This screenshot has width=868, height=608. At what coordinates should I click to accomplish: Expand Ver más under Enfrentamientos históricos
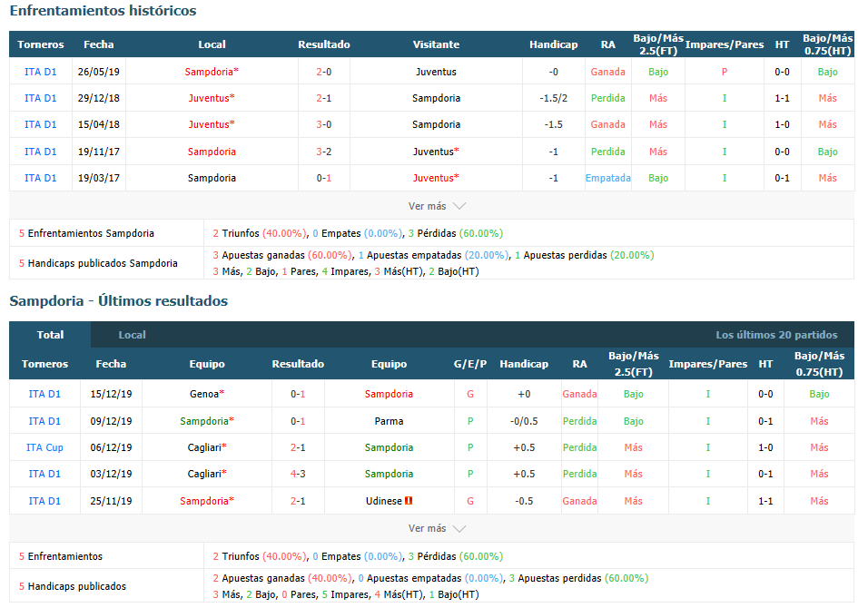pyautogui.click(x=437, y=206)
